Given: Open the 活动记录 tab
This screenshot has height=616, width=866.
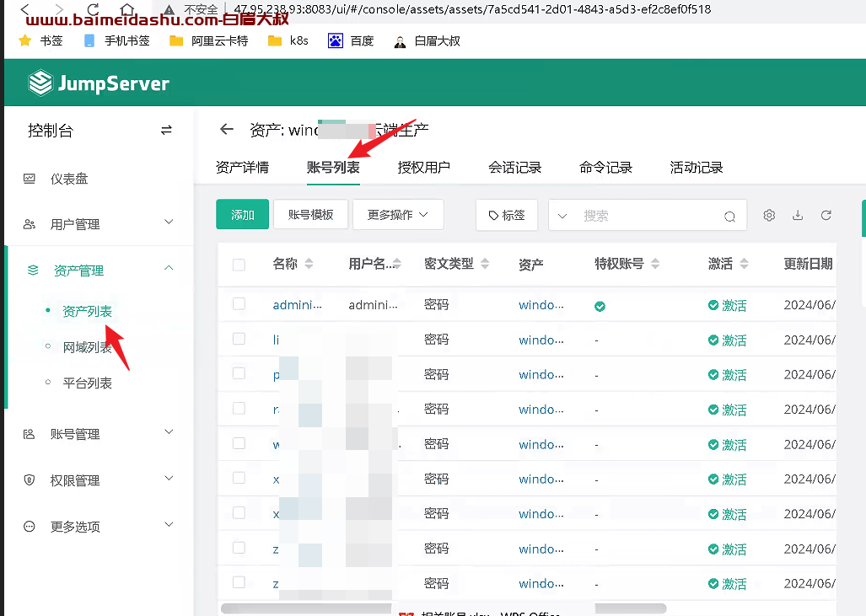Looking at the screenshot, I should 697,167.
